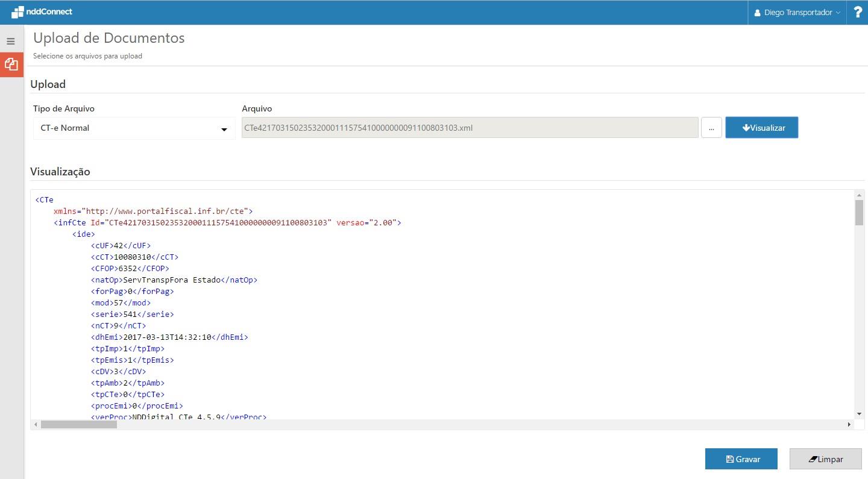The width and height of the screenshot is (868, 479).
Task: Click the preview's scroll down arrow
Action: (x=859, y=414)
